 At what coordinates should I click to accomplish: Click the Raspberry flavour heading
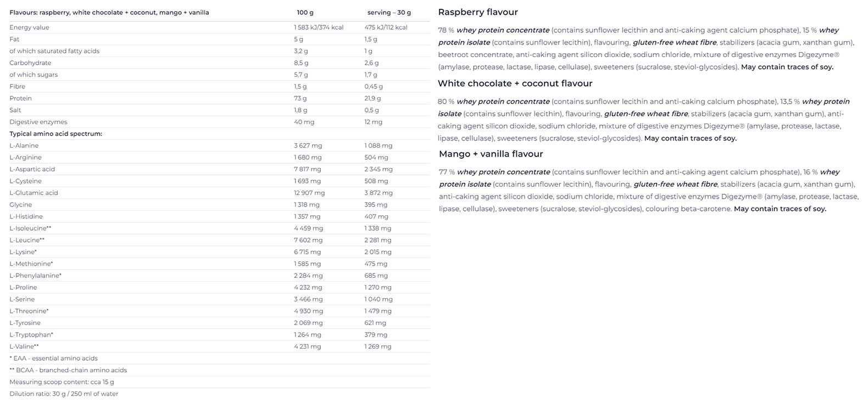[x=478, y=12]
